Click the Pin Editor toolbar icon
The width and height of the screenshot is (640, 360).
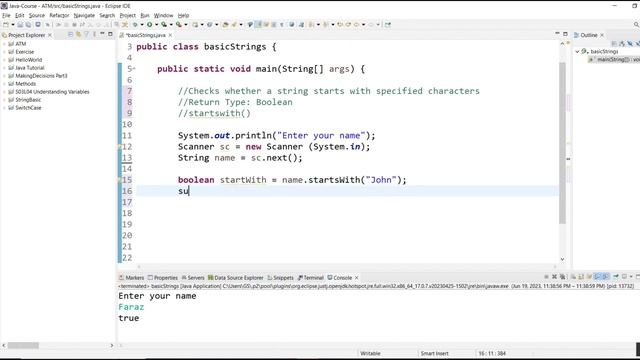[x=387, y=24]
